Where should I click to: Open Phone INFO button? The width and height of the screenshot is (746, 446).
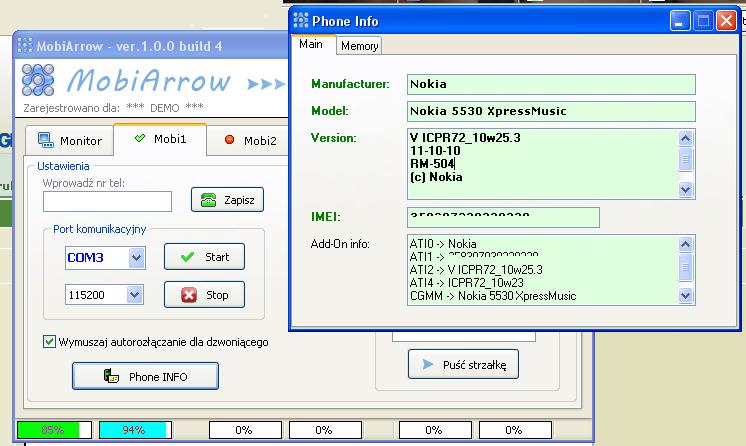coord(146,376)
